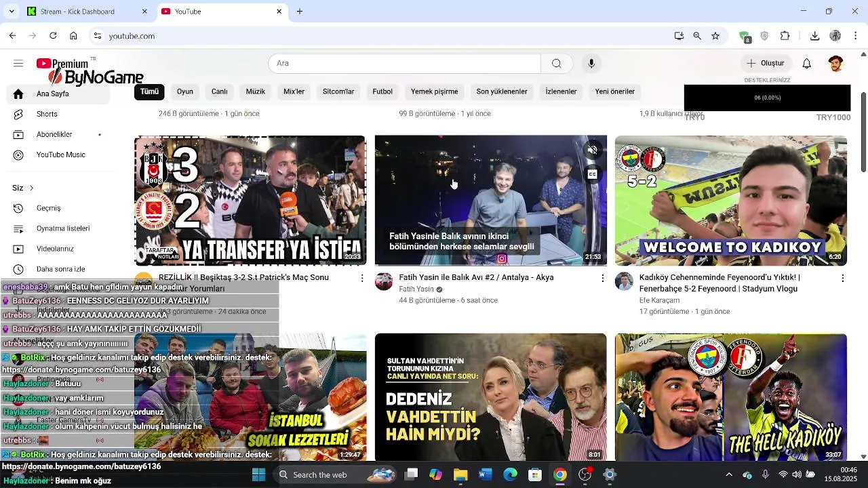Open the Windows Start menu
868x488 pixels.
(x=258, y=474)
